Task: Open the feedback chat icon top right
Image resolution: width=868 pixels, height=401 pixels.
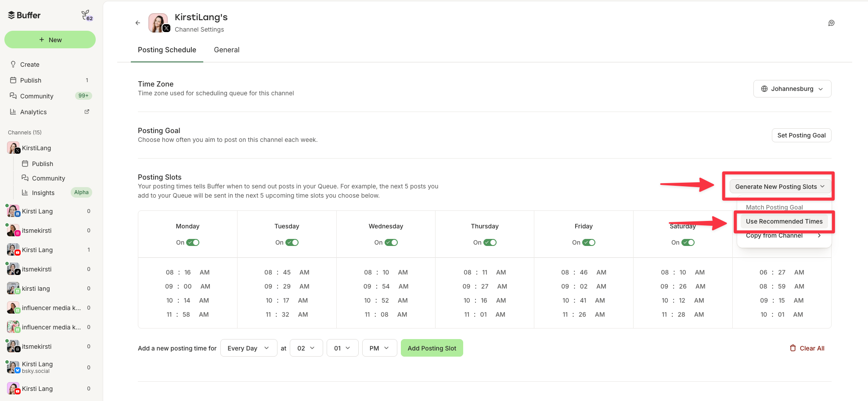Action: click(831, 23)
